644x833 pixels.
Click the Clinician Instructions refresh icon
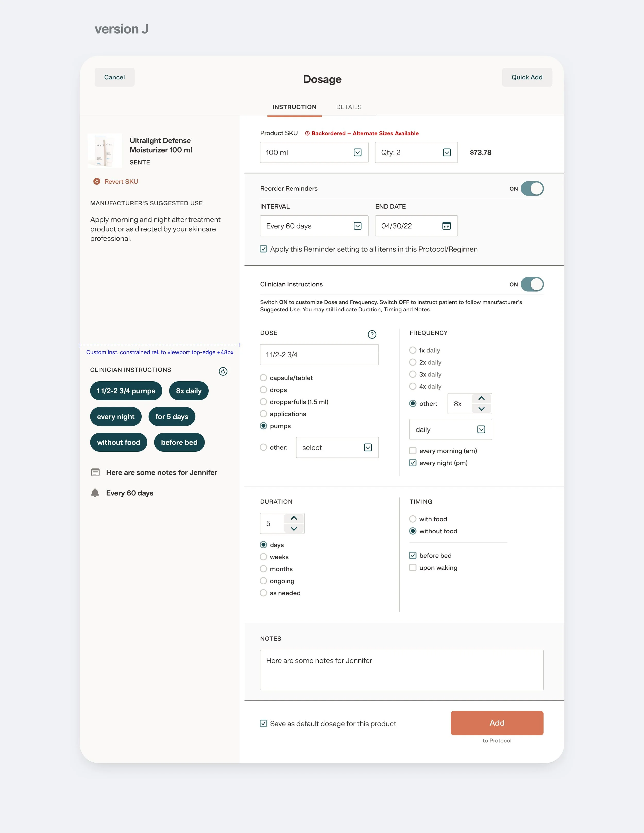223,372
